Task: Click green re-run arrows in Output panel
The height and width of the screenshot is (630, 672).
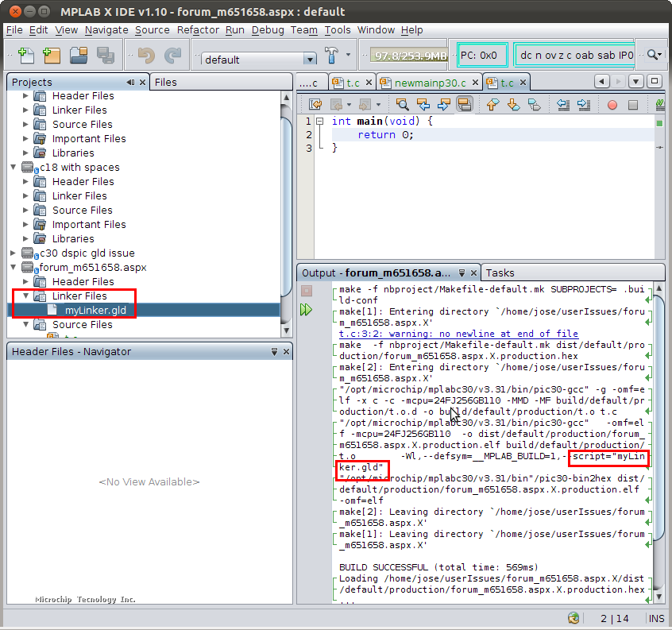Action: click(x=307, y=311)
